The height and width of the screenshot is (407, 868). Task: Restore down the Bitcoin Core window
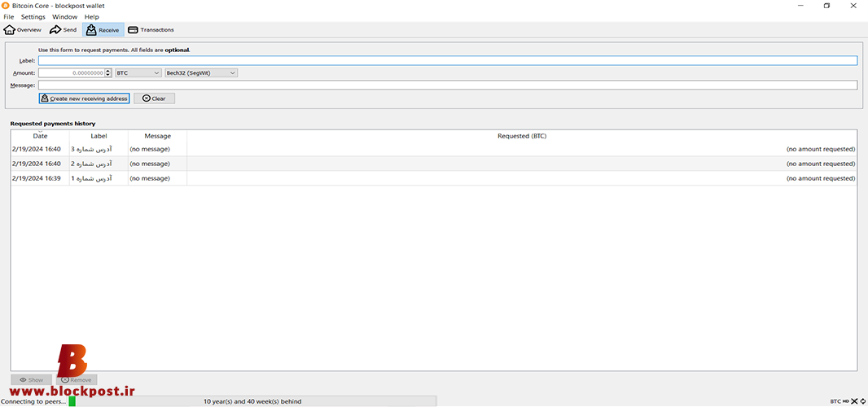pyautogui.click(x=826, y=6)
